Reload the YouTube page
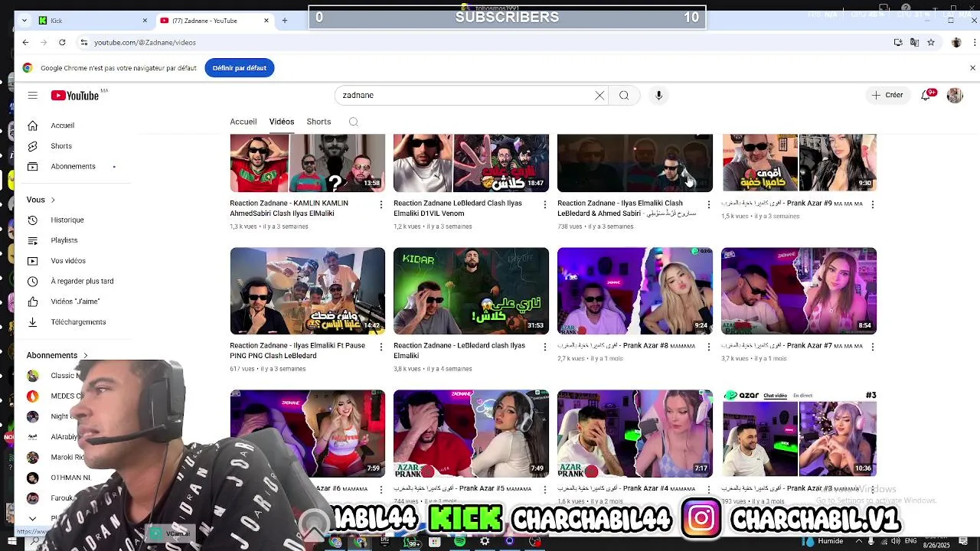Viewport: 980px width, 551px height. click(62, 42)
